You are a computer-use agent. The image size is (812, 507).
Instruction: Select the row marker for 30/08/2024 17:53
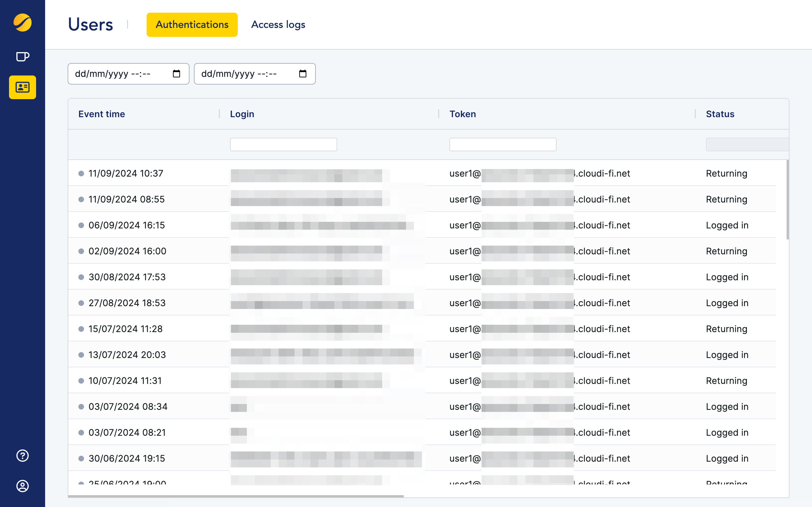point(81,277)
